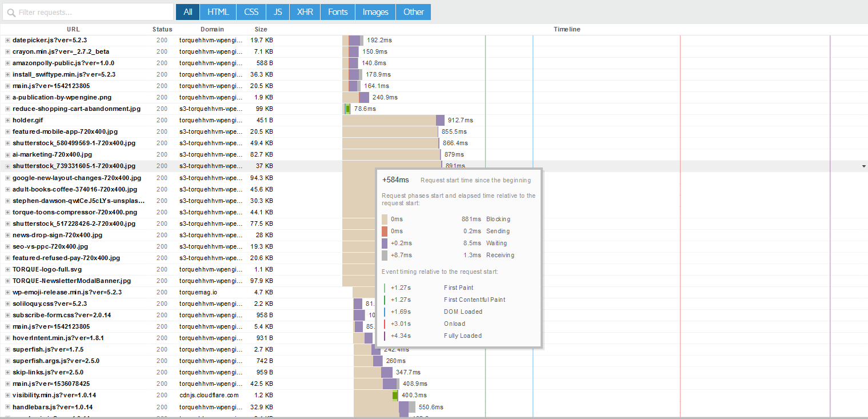The image size is (868, 419).
Task: Click the Blocking color swatch in tooltip
Action: [385, 220]
